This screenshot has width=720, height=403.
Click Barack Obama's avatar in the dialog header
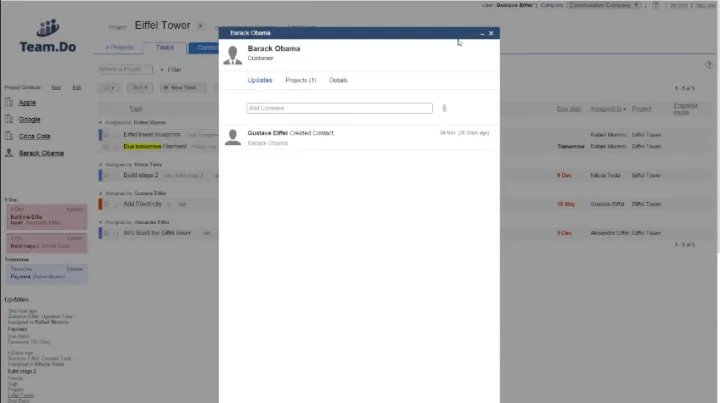click(x=233, y=55)
